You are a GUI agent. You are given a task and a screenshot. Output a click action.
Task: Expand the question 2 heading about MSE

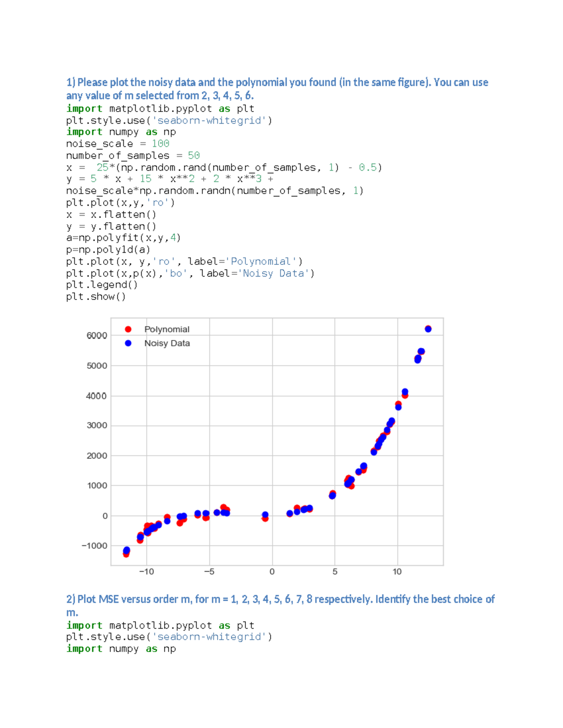pyautogui.click(x=281, y=599)
